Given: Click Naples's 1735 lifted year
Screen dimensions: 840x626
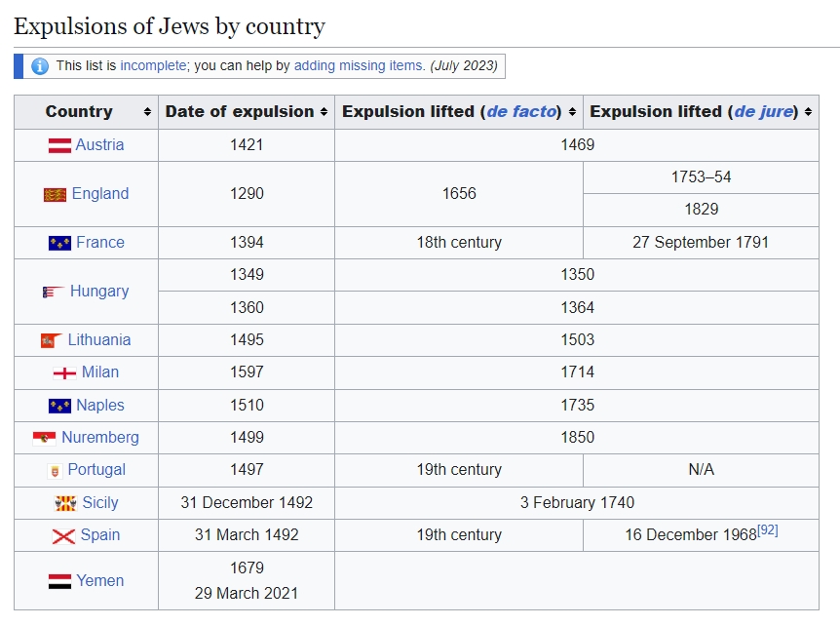Looking at the screenshot, I should click(578, 406).
